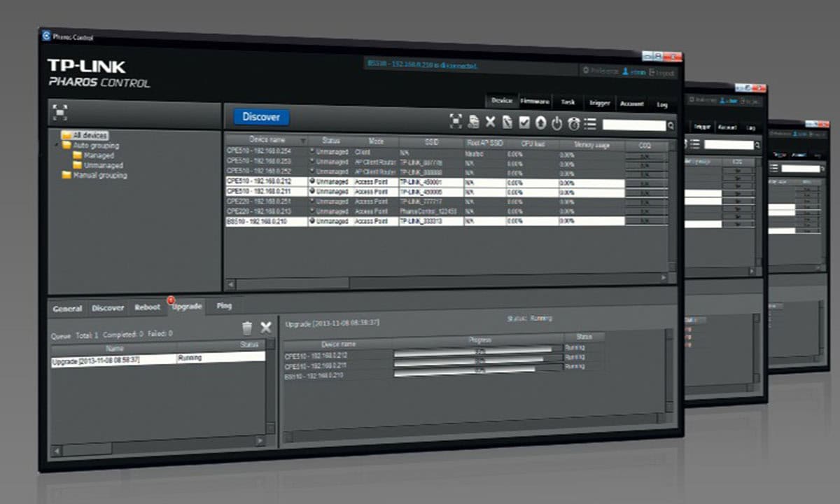Click the upgrade arrow icon in toolbar
Image resolution: width=840 pixels, height=504 pixels.
click(x=540, y=123)
